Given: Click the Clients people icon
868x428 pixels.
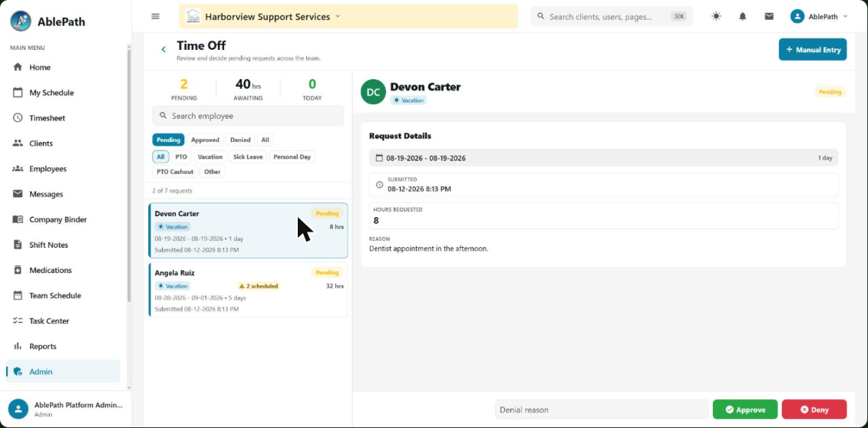Looking at the screenshot, I should click(x=18, y=143).
